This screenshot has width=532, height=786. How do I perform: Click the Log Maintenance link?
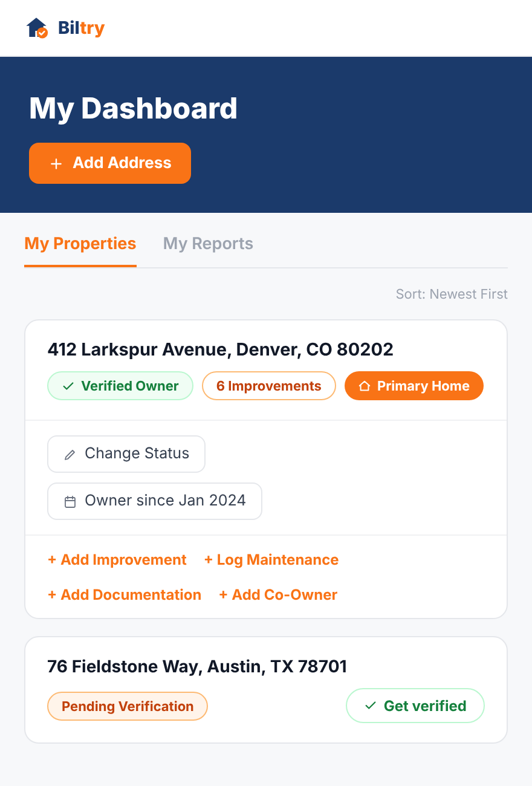tap(271, 560)
